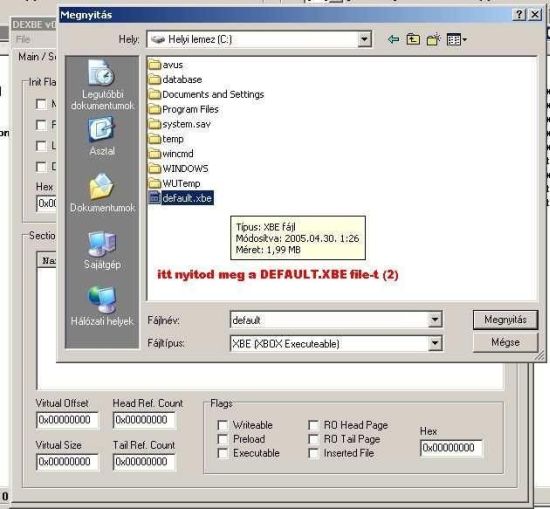Screen dimensions: 550x509
Task: Click the Virtual Size field
Action: point(67,462)
